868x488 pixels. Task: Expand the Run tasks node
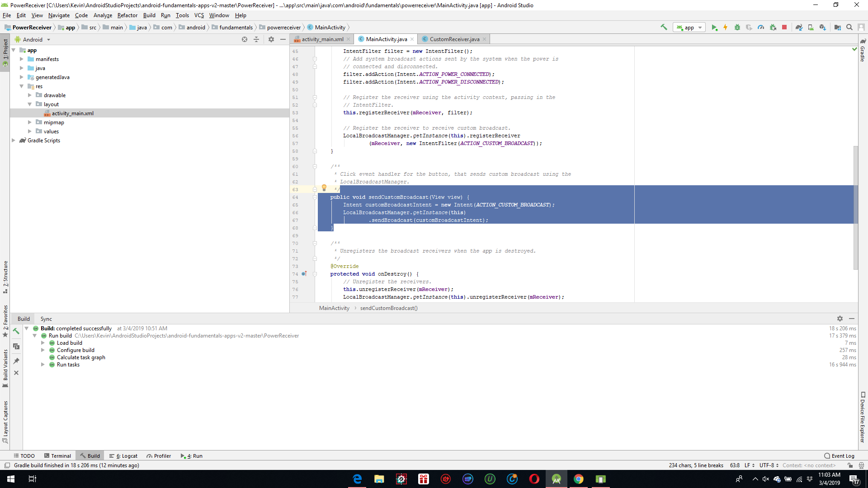coord(43,365)
